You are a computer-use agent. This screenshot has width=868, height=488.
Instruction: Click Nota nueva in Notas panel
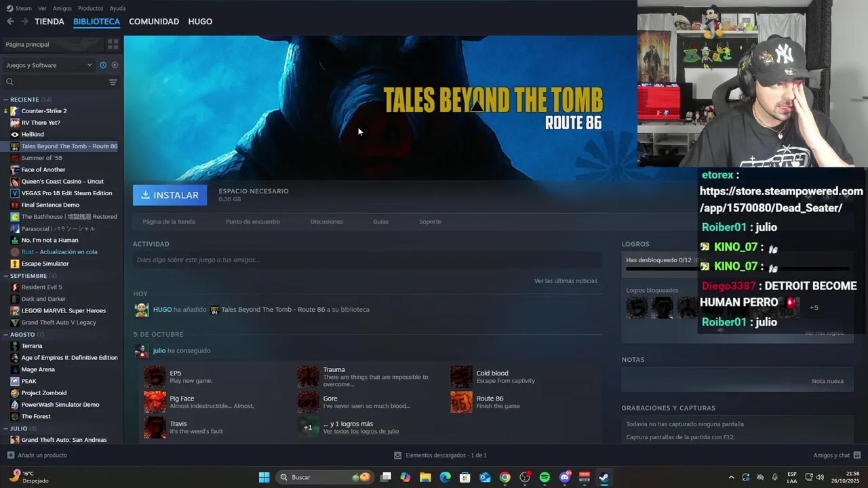(x=827, y=381)
